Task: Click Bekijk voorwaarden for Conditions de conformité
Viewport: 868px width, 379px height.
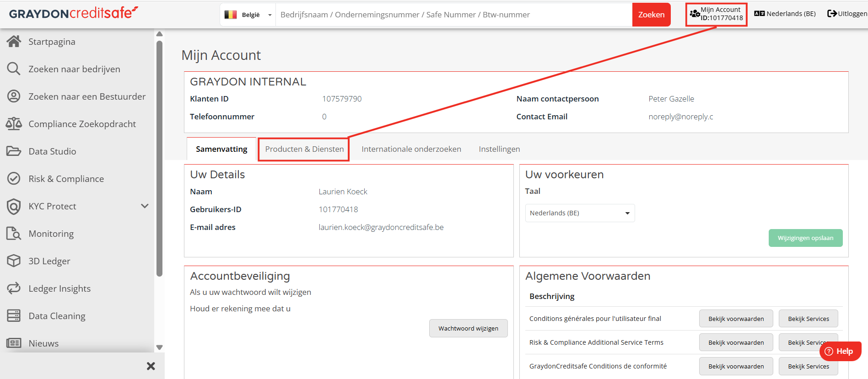Action: [x=736, y=366]
